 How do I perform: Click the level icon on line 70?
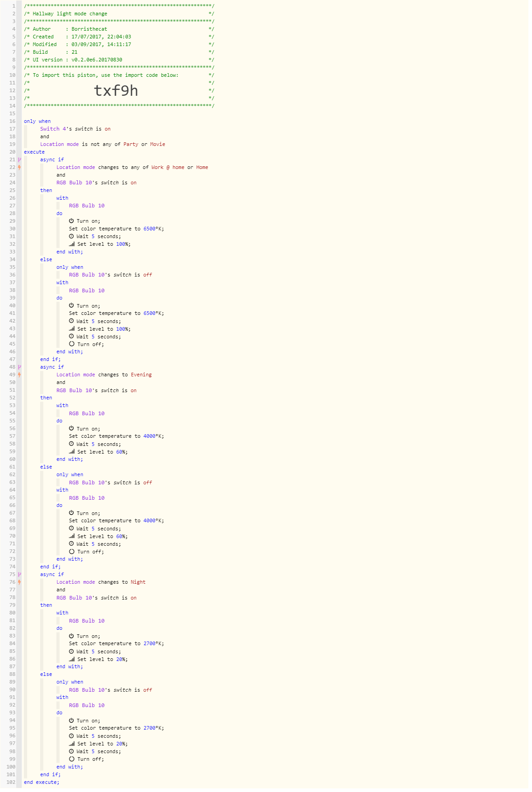pyautogui.click(x=72, y=536)
